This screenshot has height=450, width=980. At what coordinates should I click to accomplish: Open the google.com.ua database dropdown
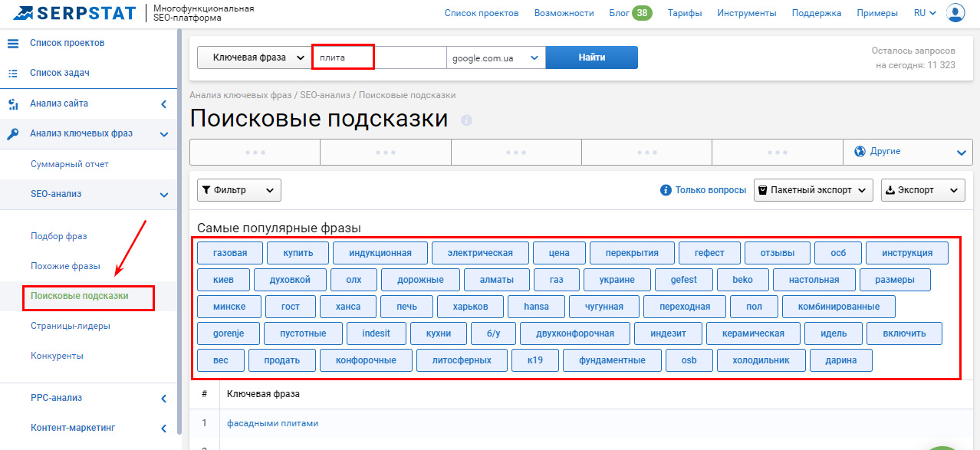[x=496, y=57]
